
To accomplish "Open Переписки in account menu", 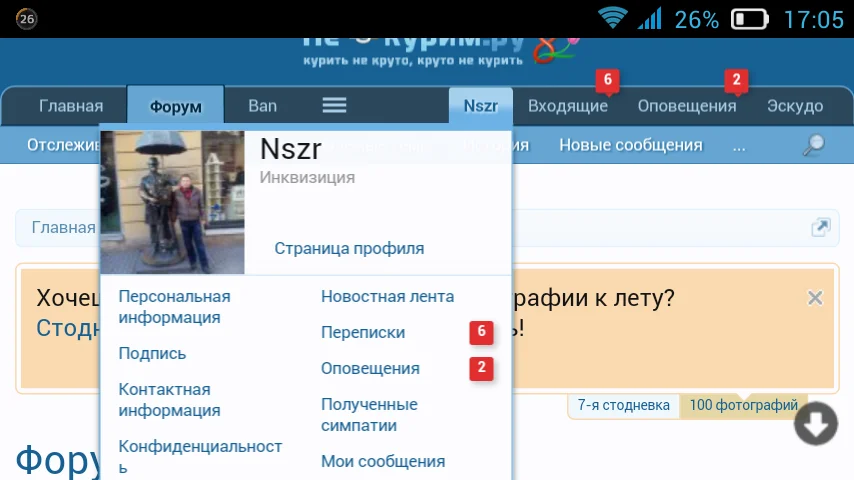I will [x=363, y=332].
